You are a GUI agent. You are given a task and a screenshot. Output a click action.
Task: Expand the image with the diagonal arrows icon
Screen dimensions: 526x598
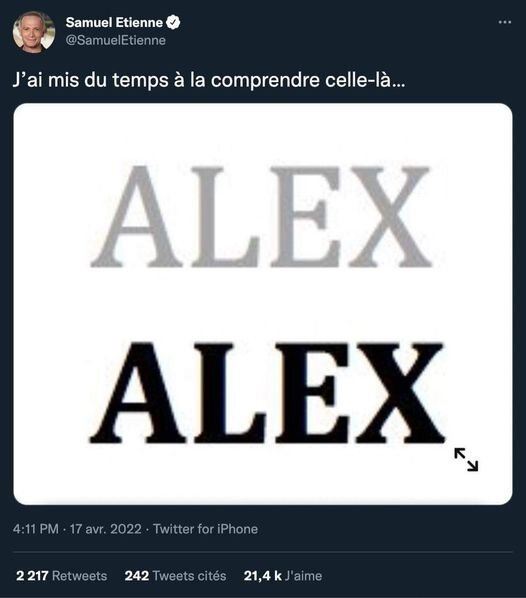point(466,460)
